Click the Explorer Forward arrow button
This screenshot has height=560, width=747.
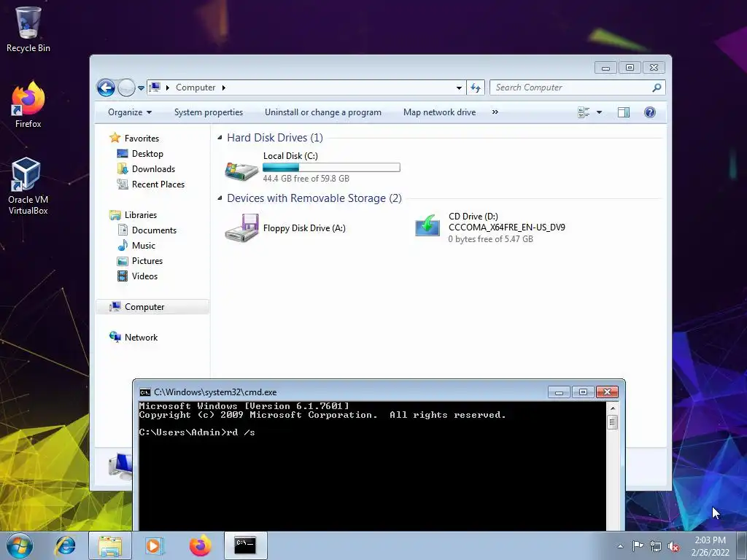pos(125,87)
